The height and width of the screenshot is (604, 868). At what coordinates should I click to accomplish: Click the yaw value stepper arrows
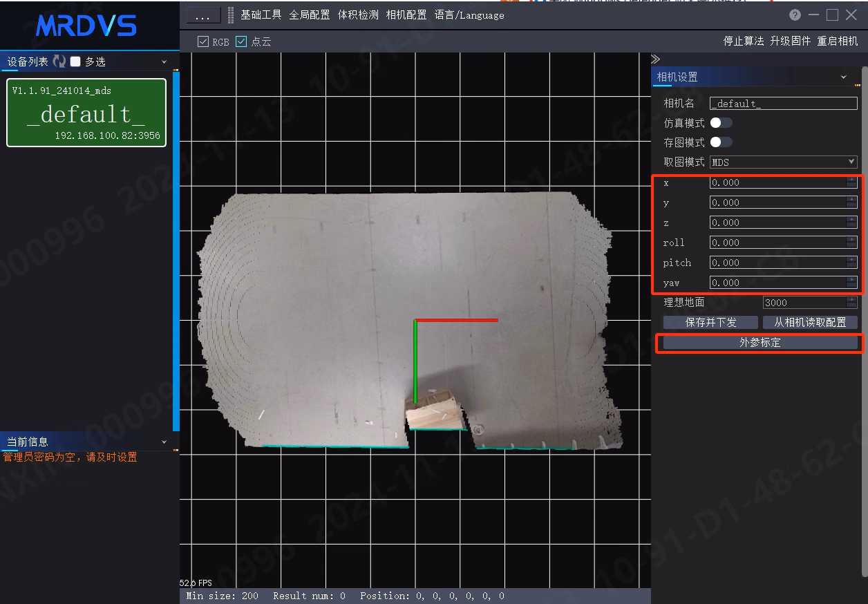(851, 282)
